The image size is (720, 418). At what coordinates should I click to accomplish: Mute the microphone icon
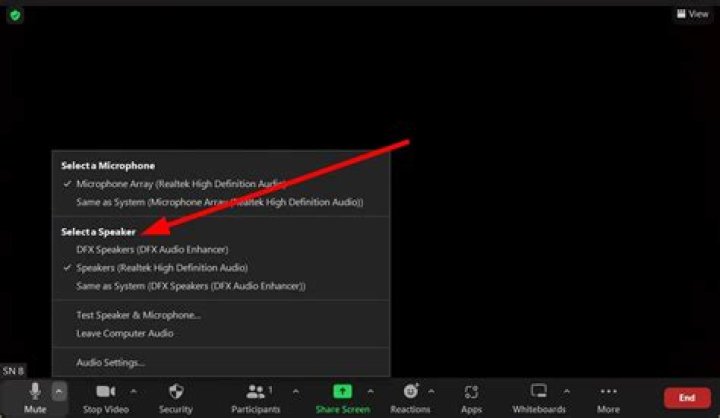(x=35, y=391)
